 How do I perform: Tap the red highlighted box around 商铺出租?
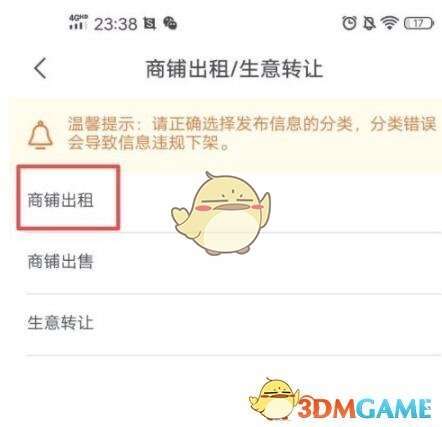pos(68,198)
